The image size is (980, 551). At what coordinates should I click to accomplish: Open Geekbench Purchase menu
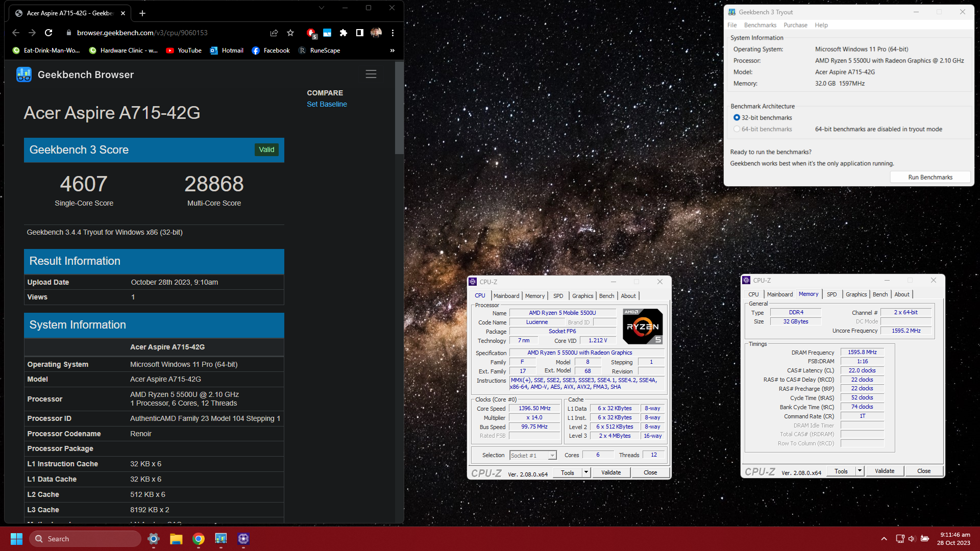coord(795,25)
